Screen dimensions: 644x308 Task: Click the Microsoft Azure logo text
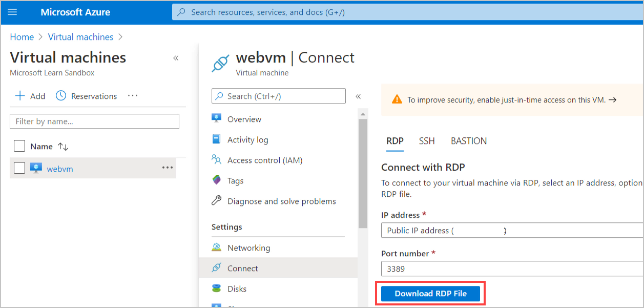(x=75, y=12)
